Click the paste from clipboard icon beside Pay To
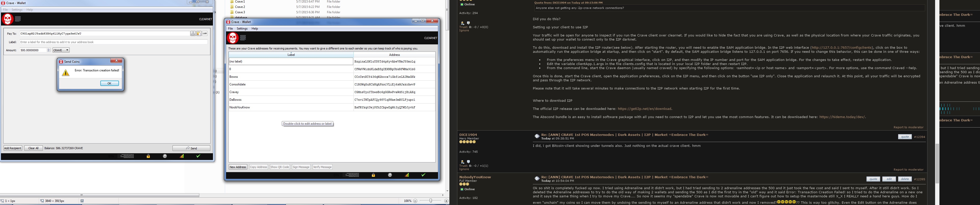980x205 pixels. tap(199, 33)
